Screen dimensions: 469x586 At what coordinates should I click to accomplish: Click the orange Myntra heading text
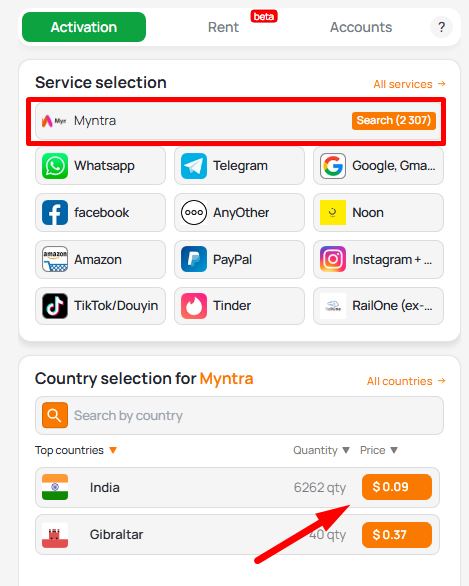point(226,379)
